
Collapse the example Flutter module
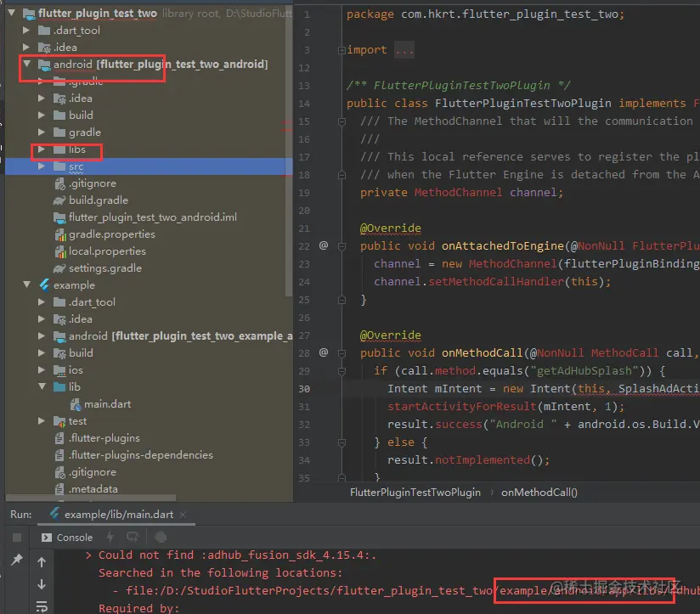coord(27,284)
